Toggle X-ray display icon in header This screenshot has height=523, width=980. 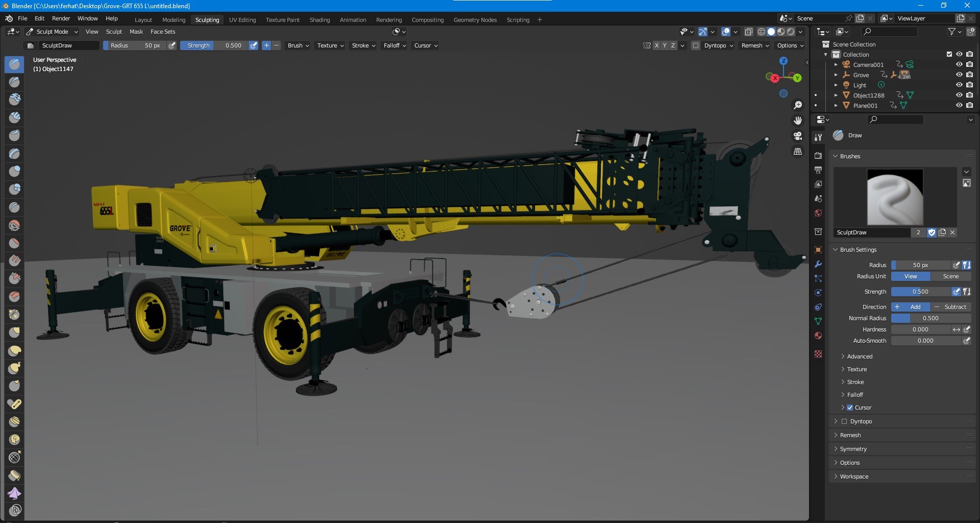point(748,32)
